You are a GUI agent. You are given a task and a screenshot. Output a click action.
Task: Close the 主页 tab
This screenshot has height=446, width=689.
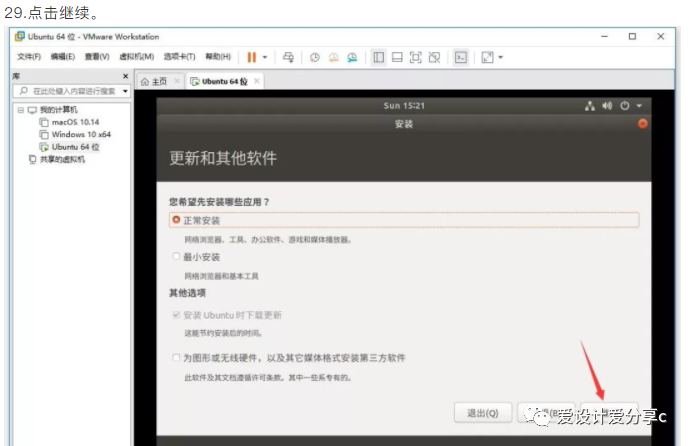point(177,81)
